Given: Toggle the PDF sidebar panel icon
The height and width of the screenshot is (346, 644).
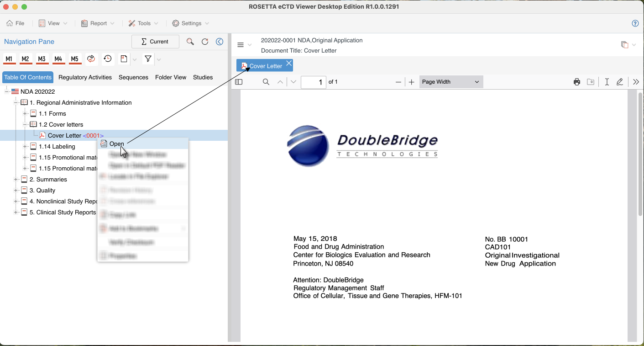Looking at the screenshot, I should [239, 82].
